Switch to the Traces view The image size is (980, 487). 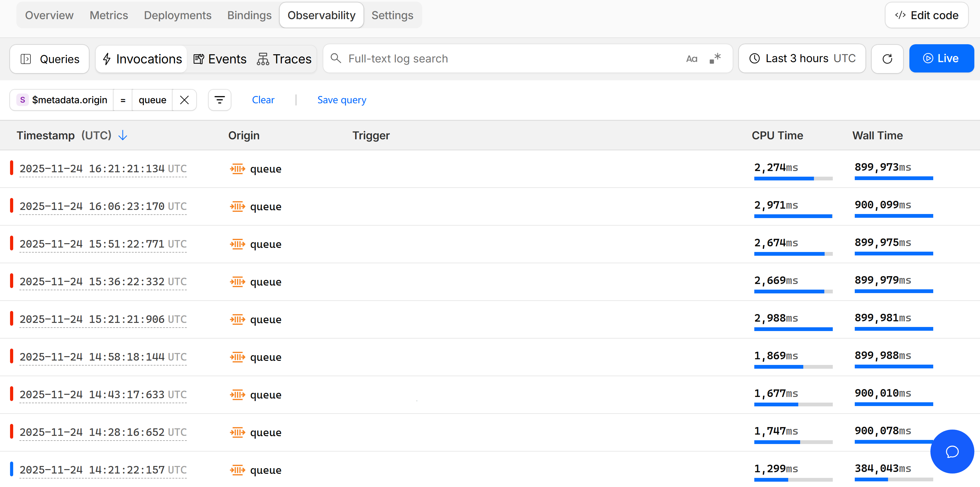coord(285,59)
